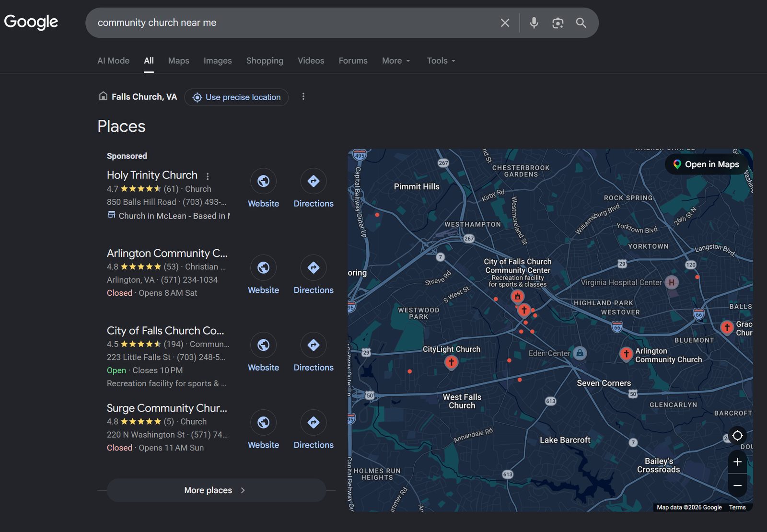Viewport: 767px width, 532px height.
Task: Click West Falls Church map label
Action: coord(462,401)
